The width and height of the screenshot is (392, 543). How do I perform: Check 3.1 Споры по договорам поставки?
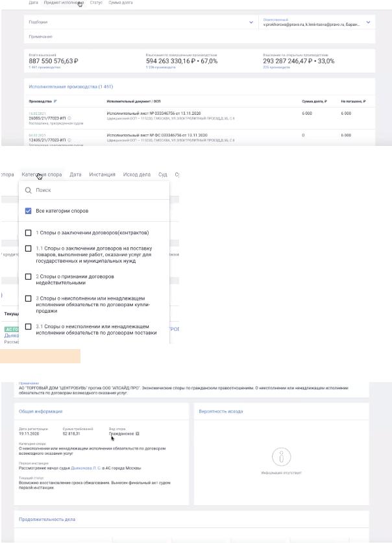pyautogui.click(x=29, y=326)
